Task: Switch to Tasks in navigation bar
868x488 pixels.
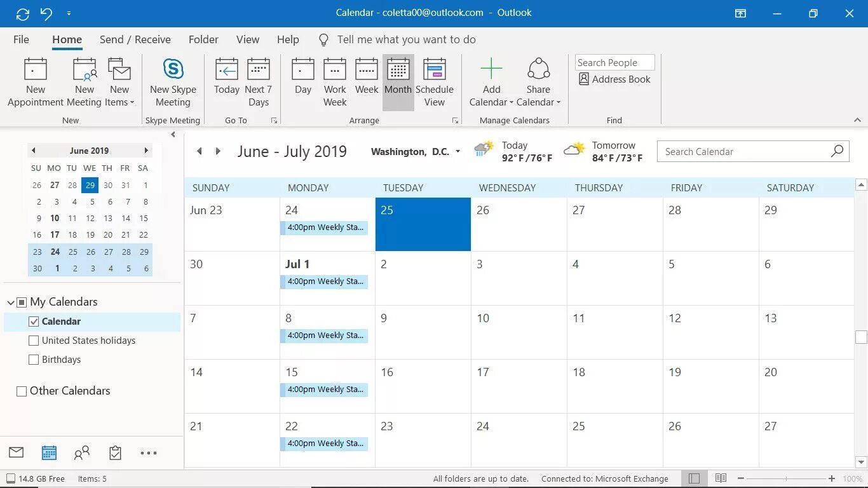Action: (x=115, y=452)
